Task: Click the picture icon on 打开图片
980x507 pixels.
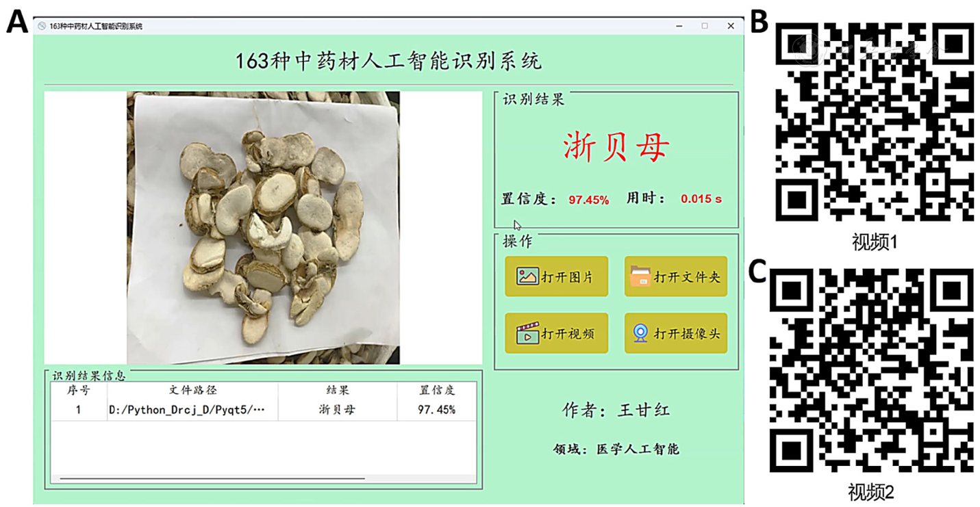Action: [527, 276]
